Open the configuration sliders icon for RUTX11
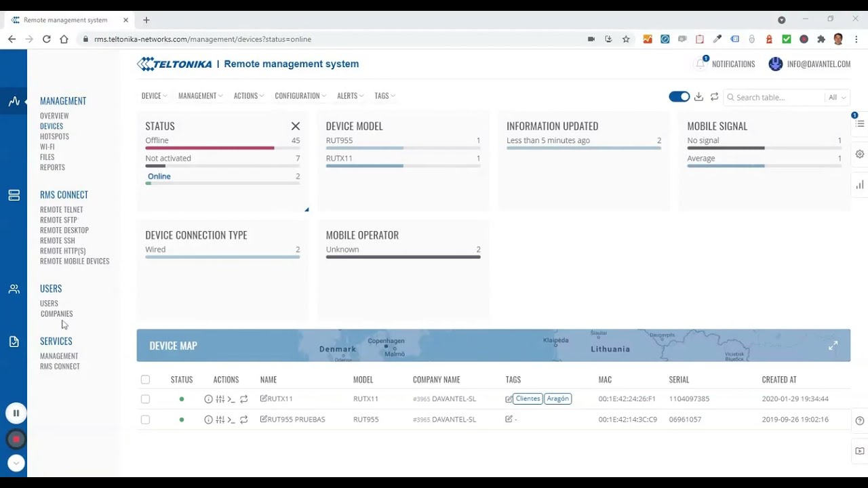This screenshot has height=488, width=868. (220, 399)
